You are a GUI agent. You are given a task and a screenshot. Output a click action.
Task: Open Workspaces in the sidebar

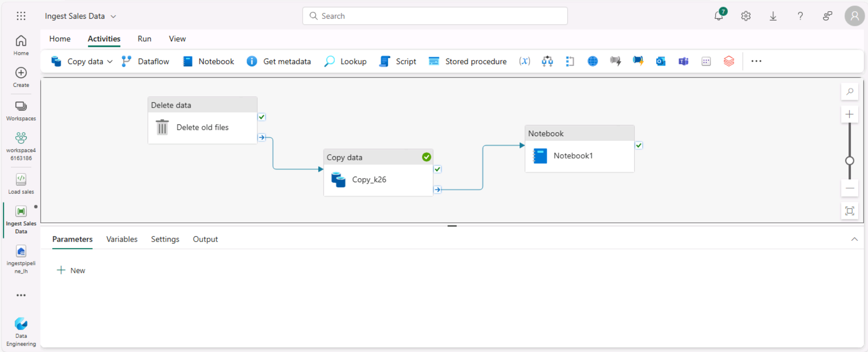(x=21, y=111)
